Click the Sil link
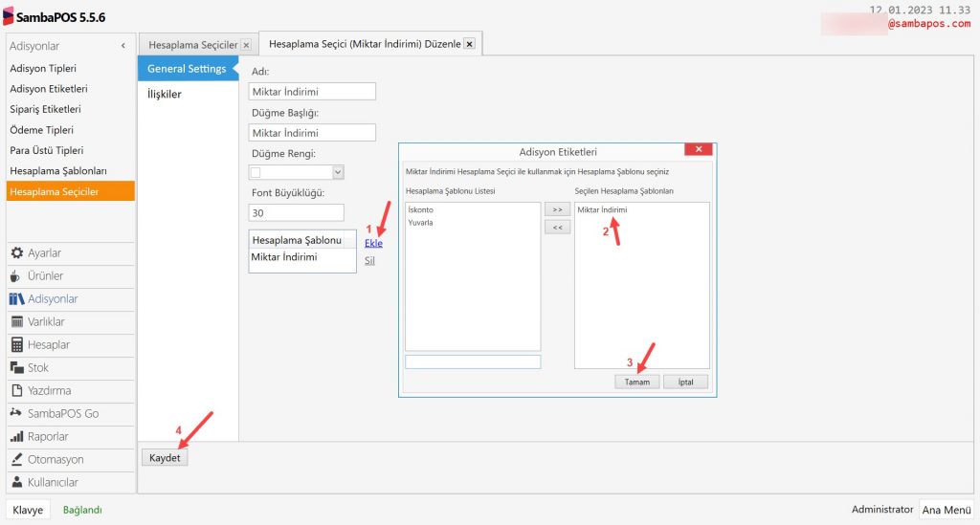Viewport: 980px width, 525px height. pos(369,260)
